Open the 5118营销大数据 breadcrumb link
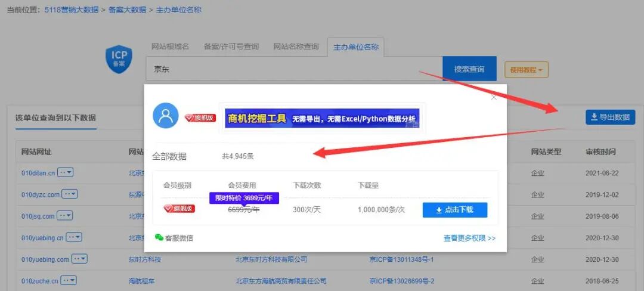644x291 pixels. point(72,10)
